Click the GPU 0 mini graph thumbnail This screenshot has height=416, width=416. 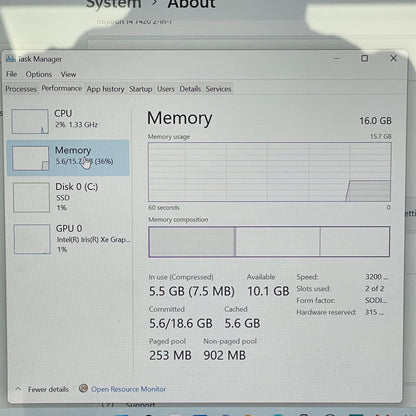point(32,239)
